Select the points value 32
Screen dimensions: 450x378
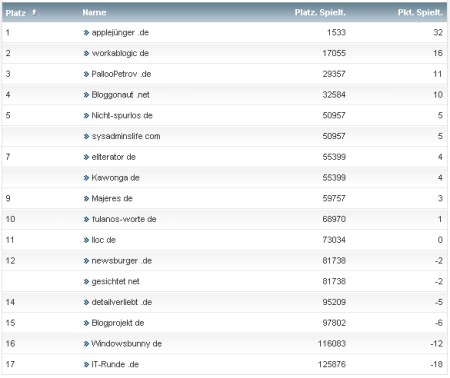coord(438,33)
